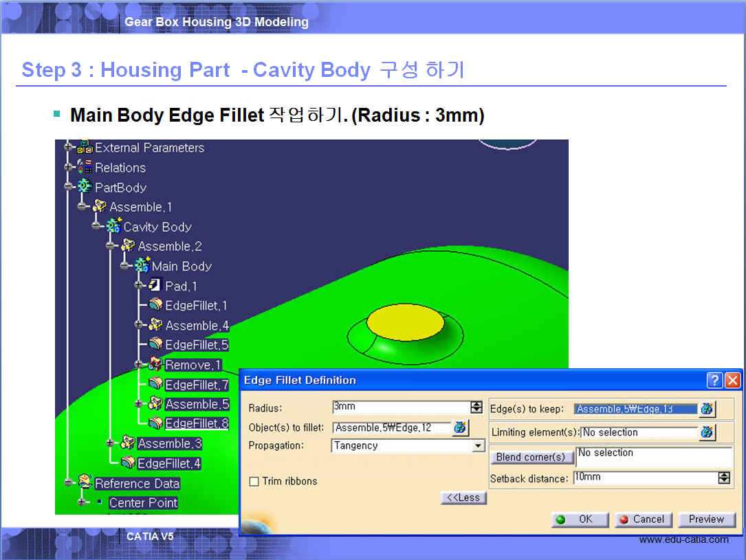Expand the External Parameters tree node
Viewport: 746px width, 560px height.
tap(68, 148)
